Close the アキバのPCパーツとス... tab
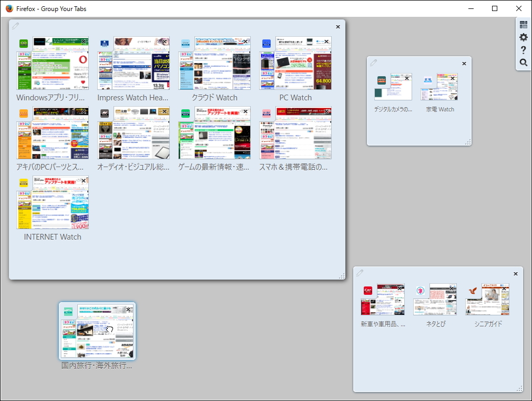Image resolution: width=532 pixels, height=401 pixels. (x=84, y=111)
